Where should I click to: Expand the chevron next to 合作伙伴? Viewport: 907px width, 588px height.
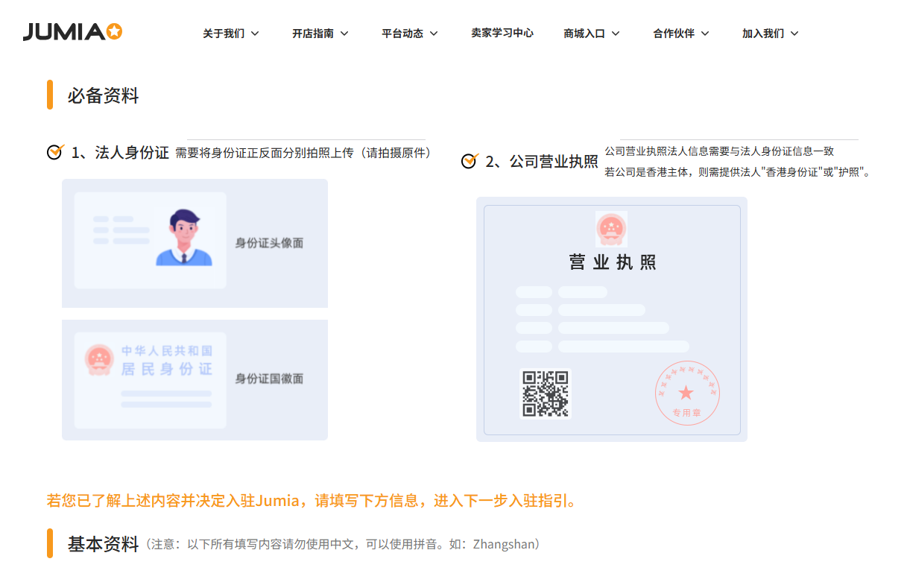[x=705, y=34]
